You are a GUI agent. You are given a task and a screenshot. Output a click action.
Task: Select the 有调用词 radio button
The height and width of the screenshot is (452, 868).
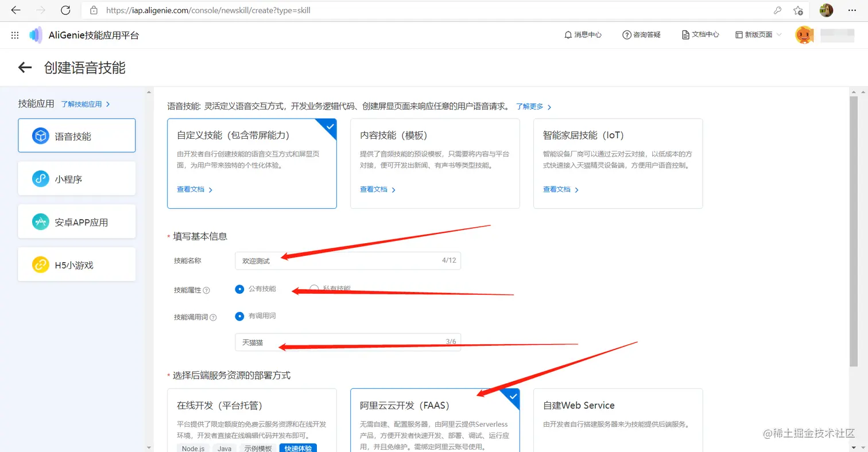pyautogui.click(x=239, y=316)
